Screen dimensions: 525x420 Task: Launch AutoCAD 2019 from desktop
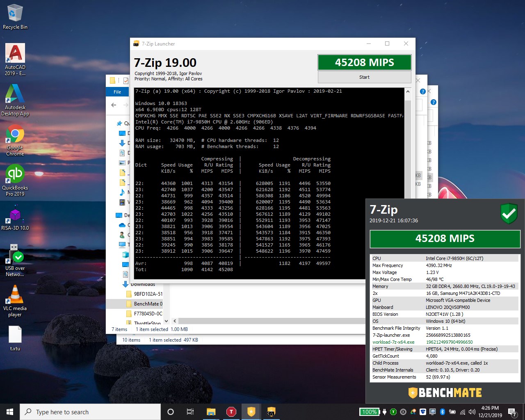[x=15, y=59]
